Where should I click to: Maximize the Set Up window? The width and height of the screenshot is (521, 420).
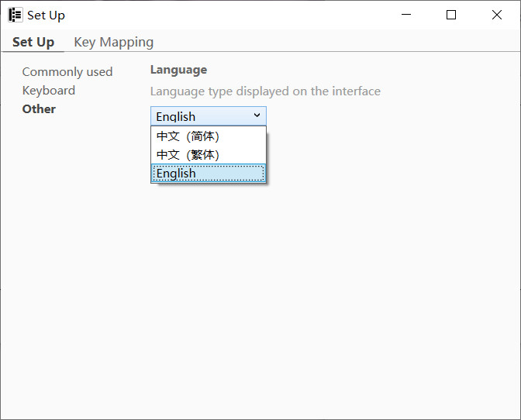451,15
